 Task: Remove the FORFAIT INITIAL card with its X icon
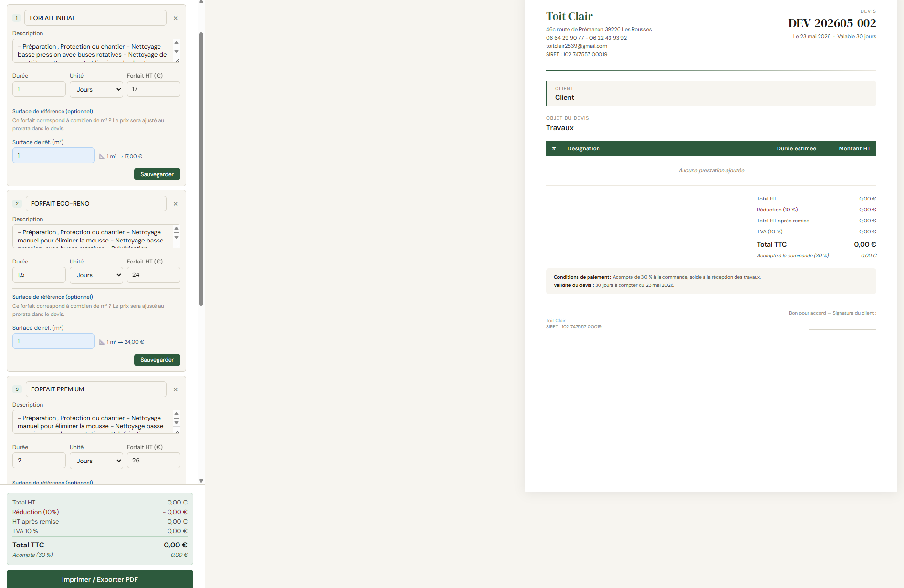click(x=176, y=18)
